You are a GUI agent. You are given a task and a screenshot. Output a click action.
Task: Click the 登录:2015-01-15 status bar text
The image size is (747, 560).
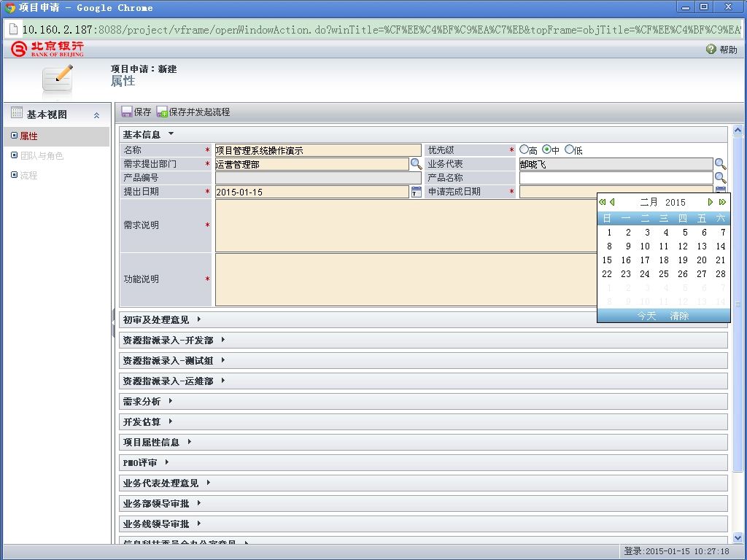pyautogui.click(x=676, y=551)
